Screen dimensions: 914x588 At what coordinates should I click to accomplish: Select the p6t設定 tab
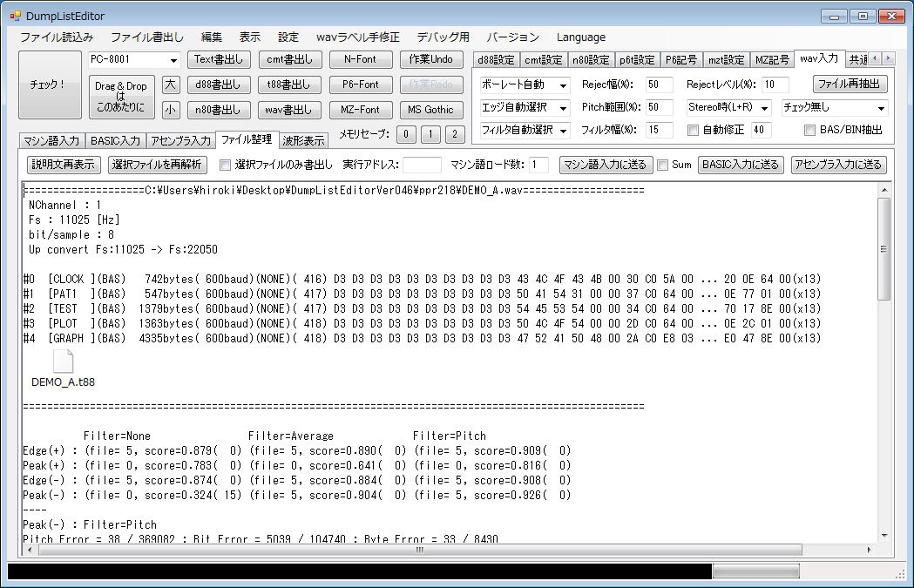coord(637,60)
